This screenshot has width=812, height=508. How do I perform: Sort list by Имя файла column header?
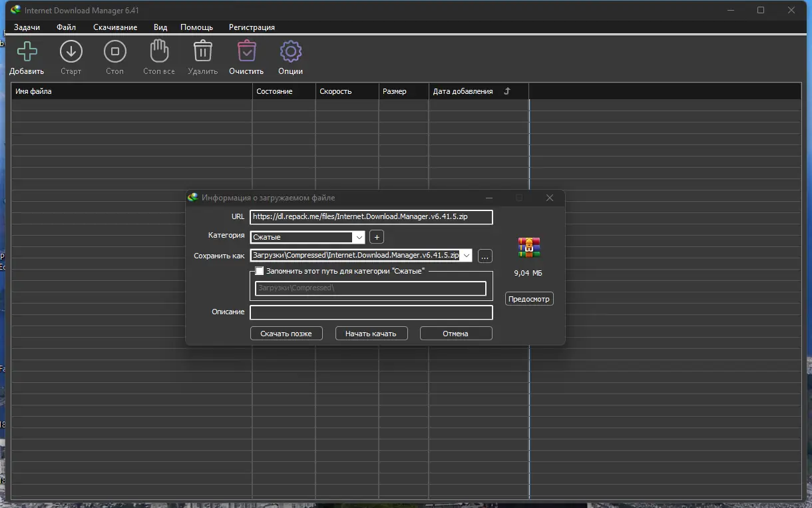click(x=132, y=91)
